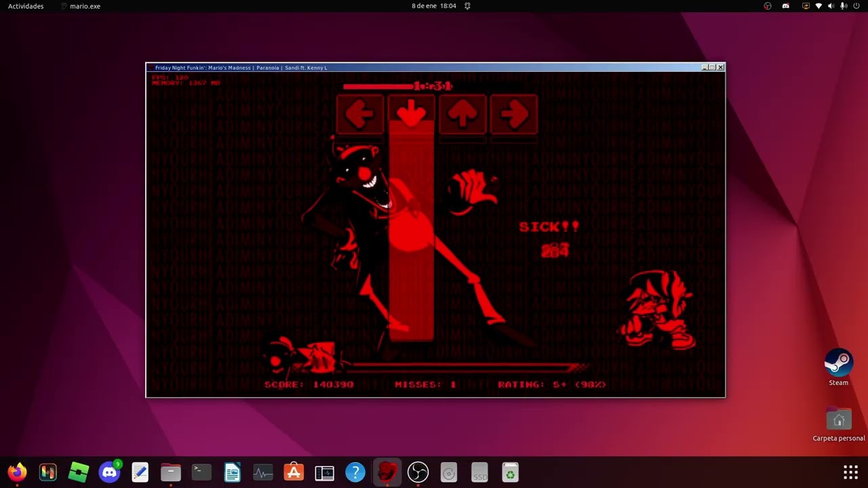Click the MISSES: 1 text
Viewport: 868px width, 488px height.
pos(426,384)
